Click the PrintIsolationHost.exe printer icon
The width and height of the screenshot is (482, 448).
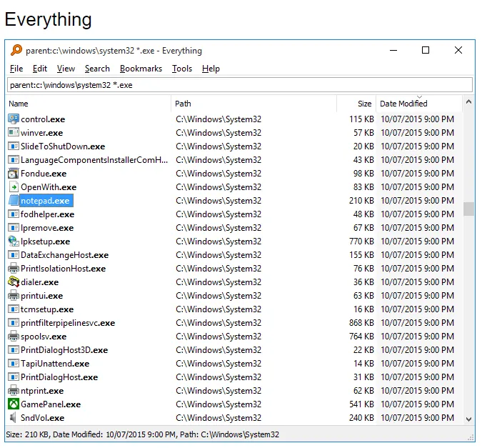[x=14, y=269]
